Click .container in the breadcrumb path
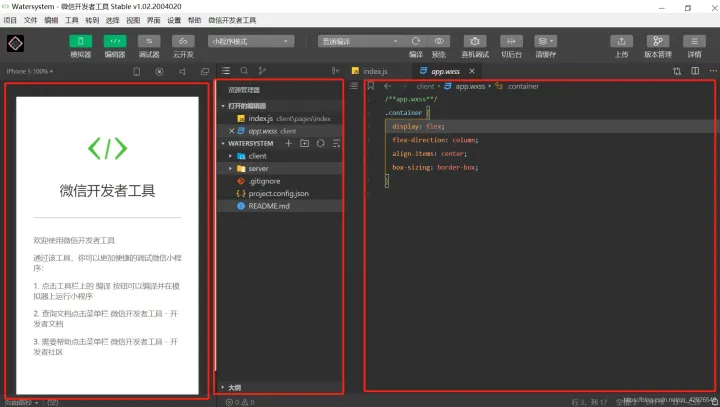The image size is (720, 407). tap(523, 86)
